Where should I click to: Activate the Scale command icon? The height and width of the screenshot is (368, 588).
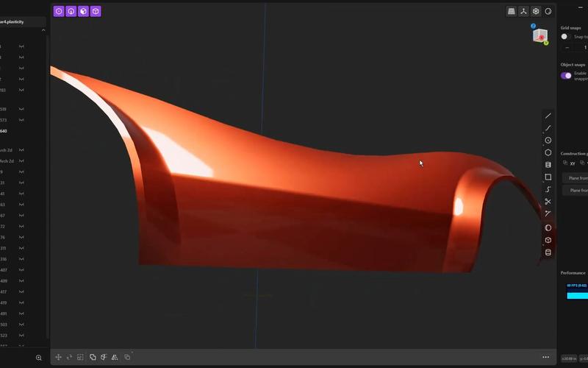click(80, 357)
